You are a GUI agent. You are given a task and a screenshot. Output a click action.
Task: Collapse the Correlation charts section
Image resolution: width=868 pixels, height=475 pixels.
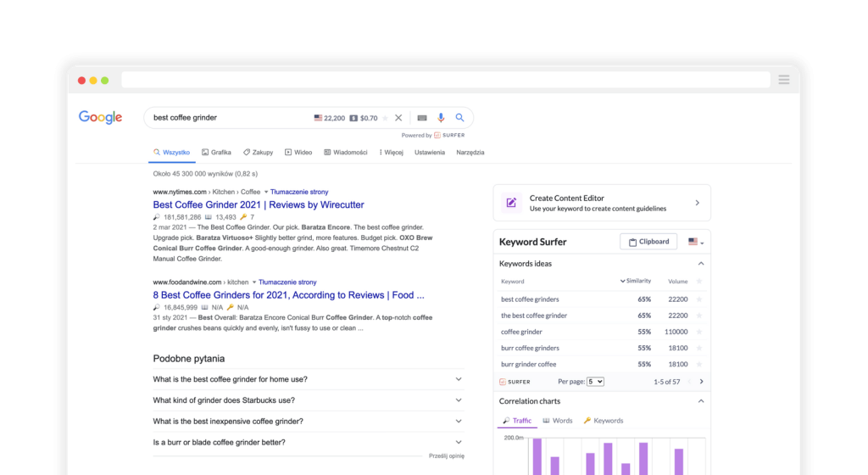click(x=701, y=401)
